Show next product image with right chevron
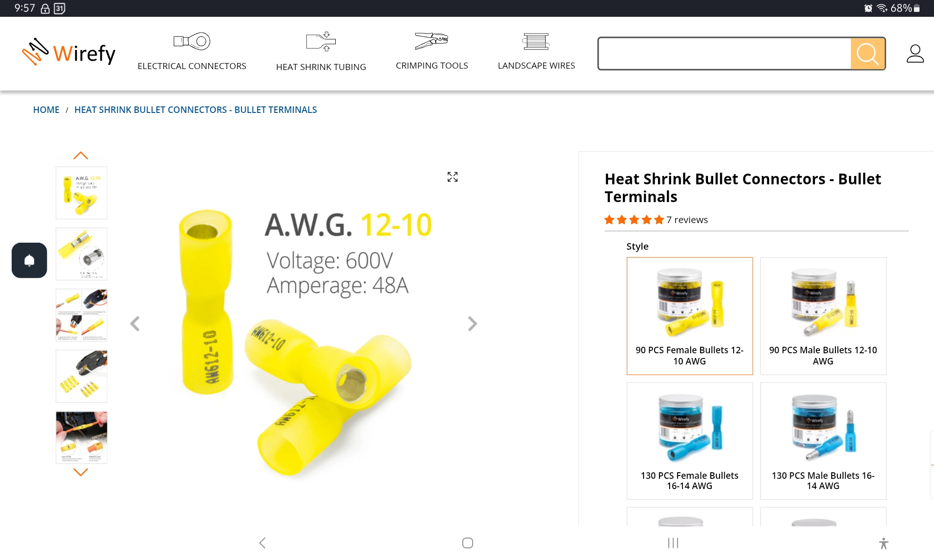 (472, 323)
